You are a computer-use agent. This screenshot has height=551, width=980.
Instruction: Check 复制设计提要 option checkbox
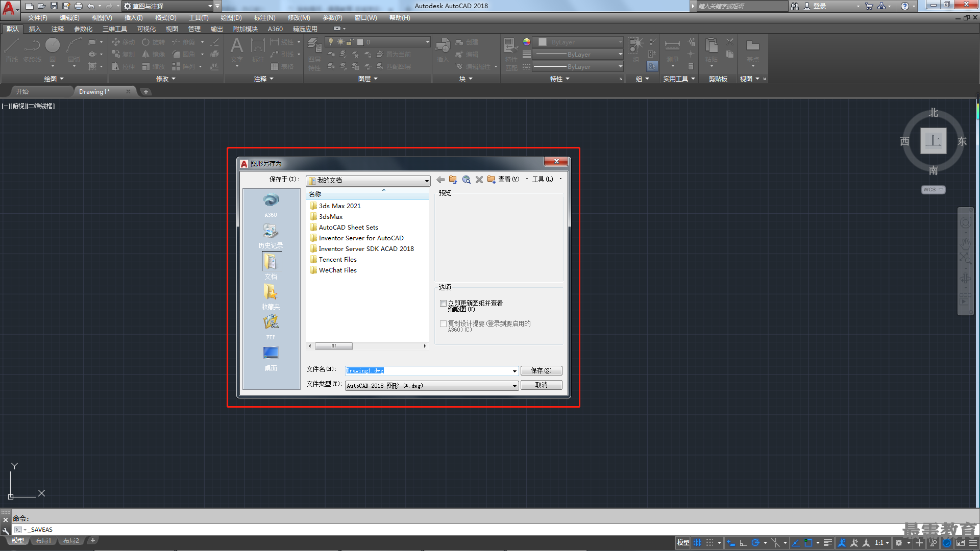[x=443, y=324]
